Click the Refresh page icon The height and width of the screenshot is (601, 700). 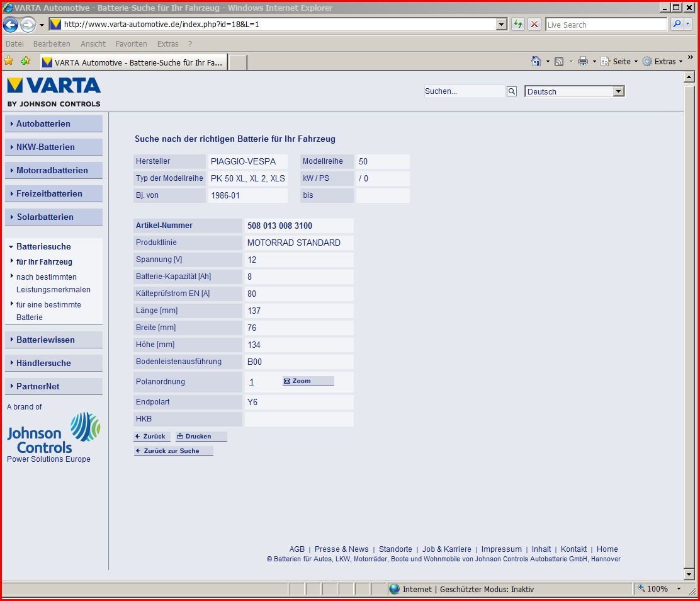click(x=518, y=25)
